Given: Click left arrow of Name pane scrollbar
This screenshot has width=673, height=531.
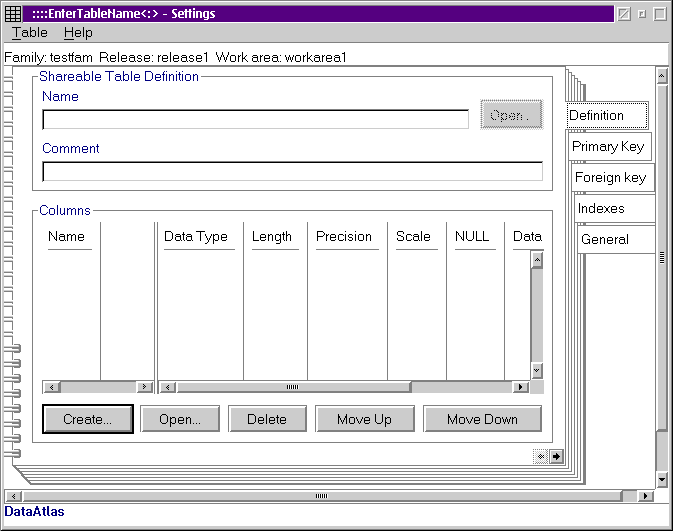Looking at the screenshot, I should pos(50,387).
